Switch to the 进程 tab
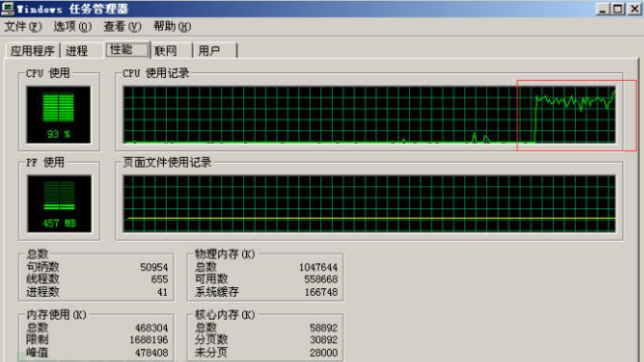The width and height of the screenshot is (644, 362). (x=77, y=51)
